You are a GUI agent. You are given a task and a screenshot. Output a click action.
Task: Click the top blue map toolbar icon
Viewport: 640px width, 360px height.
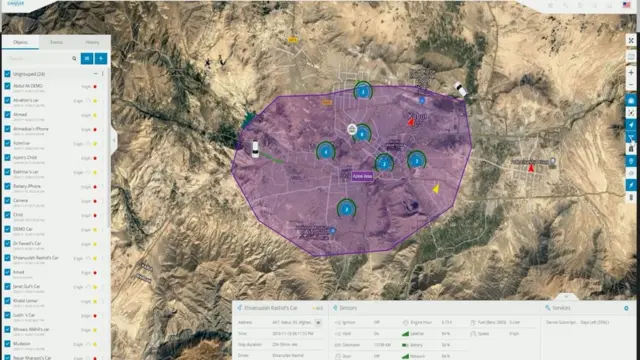click(631, 100)
